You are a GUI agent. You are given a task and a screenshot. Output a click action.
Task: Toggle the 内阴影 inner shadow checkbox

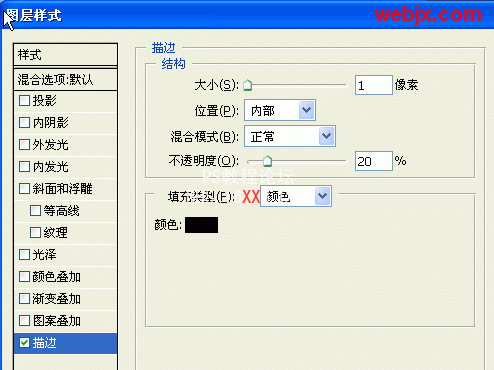click(x=24, y=122)
